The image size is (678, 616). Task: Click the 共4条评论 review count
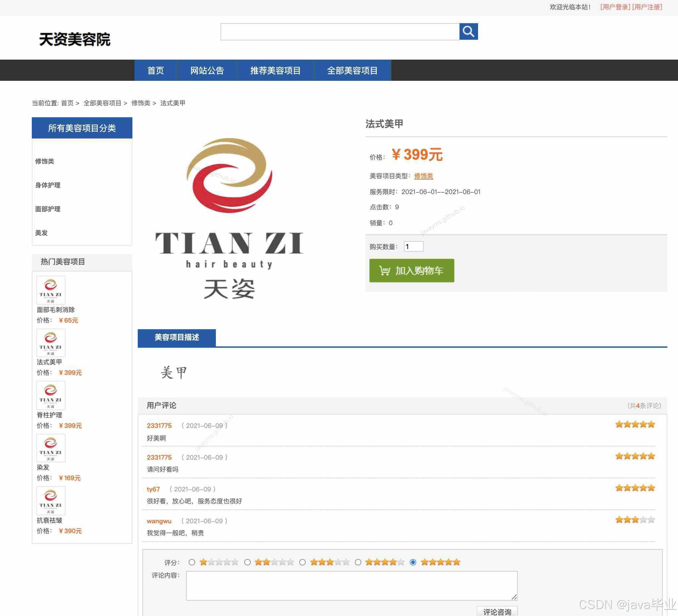pyautogui.click(x=644, y=406)
